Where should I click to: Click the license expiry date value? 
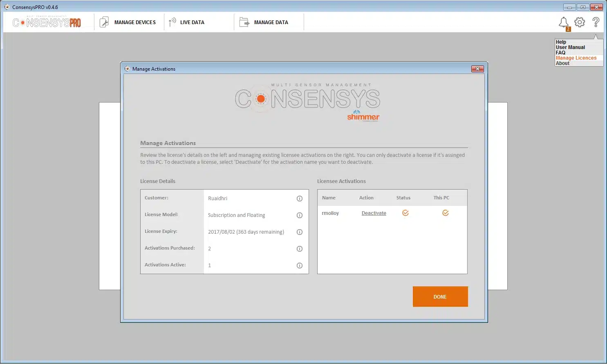click(246, 232)
